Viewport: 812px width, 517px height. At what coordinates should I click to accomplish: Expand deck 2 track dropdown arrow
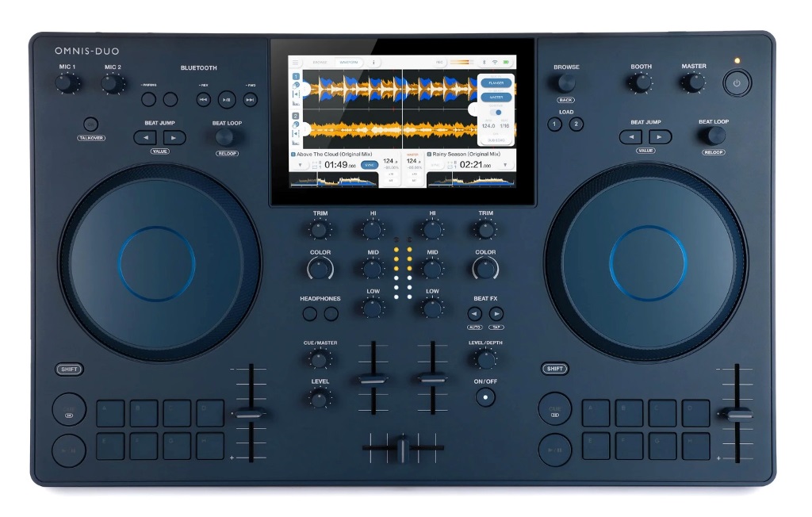[x=507, y=165]
